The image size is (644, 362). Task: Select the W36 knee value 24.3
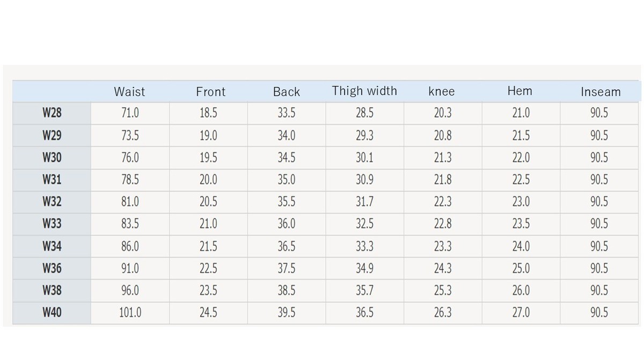(443, 268)
